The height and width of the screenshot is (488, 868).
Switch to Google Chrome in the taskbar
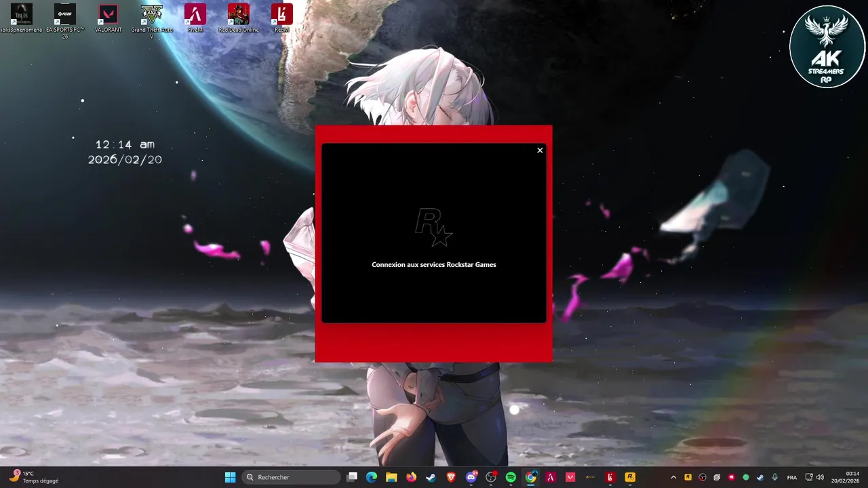530,477
